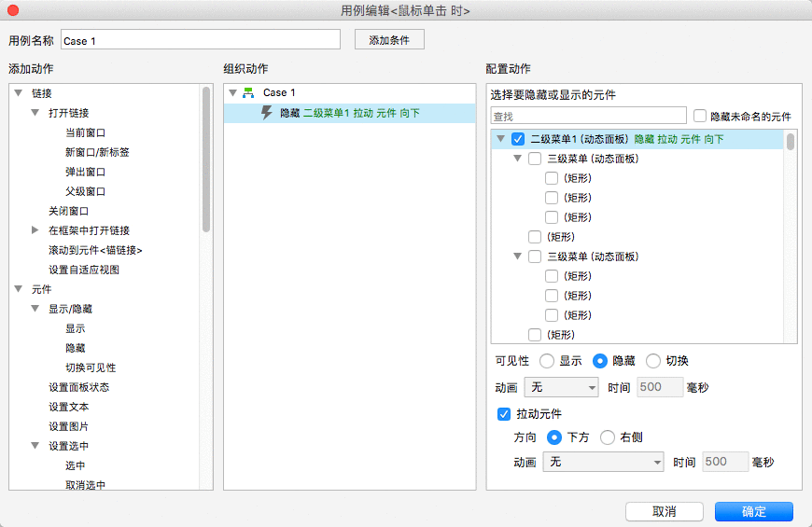The width and height of the screenshot is (812, 527).
Task: Collapse the 设置选中 group
Action: [35, 446]
